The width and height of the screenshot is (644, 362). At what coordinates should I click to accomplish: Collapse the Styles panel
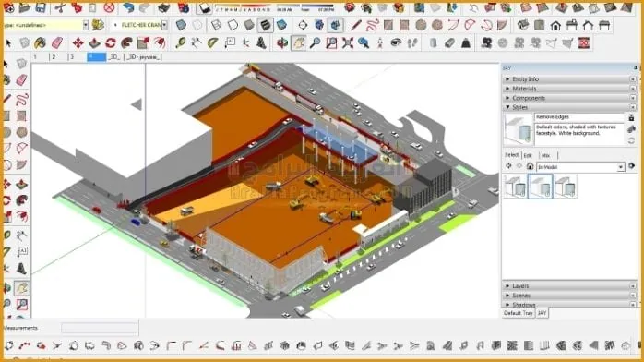[507, 107]
